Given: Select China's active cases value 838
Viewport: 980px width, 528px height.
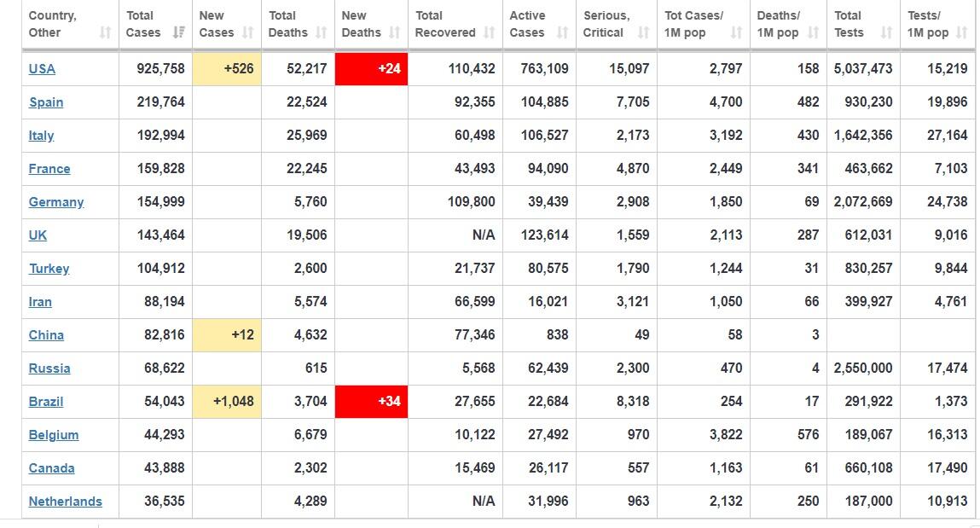Looking at the screenshot, I should coord(557,335).
